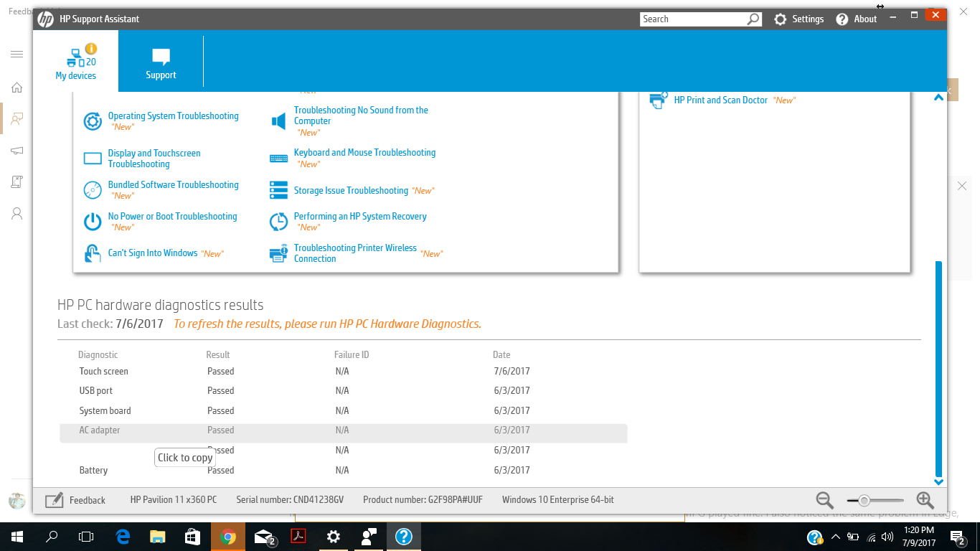
Task: Switch to the My devices tab
Action: [x=75, y=60]
